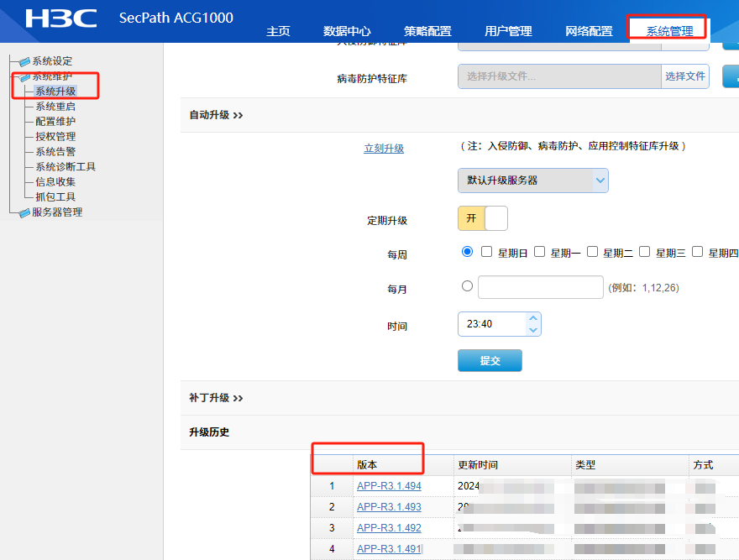Image resolution: width=739 pixels, height=560 pixels.
Task: Open 系统诊断工具 in the sidebar
Action: [x=66, y=167]
